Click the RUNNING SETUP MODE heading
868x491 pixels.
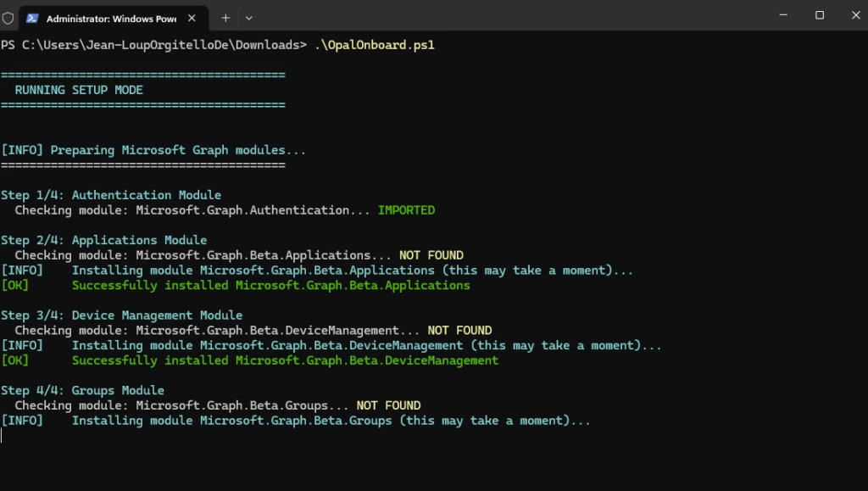coord(79,90)
